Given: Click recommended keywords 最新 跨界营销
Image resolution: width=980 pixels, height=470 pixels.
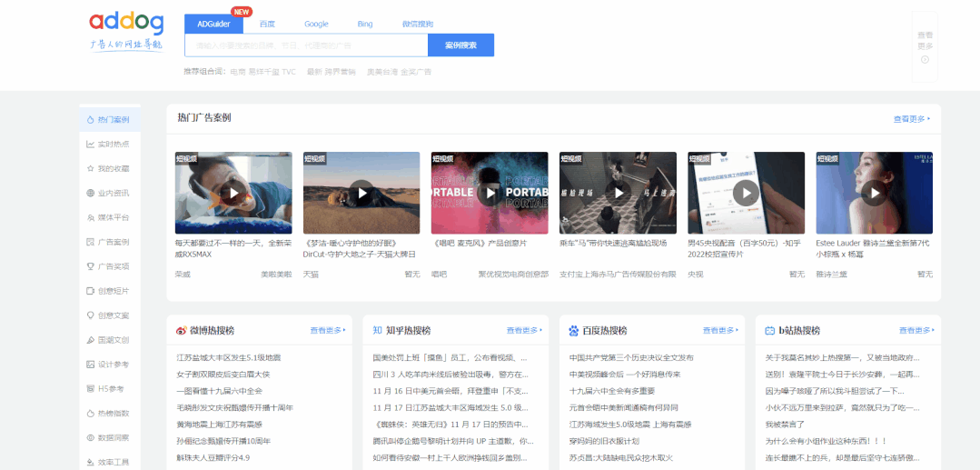Looking at the screenshot, I should [x=331, y=72].
